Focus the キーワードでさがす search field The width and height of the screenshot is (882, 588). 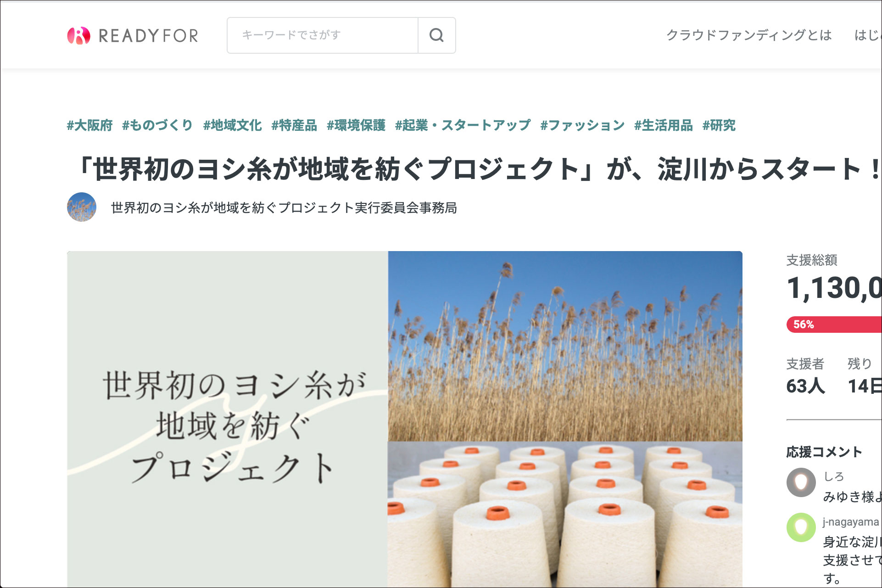click(x=323, y=35)
